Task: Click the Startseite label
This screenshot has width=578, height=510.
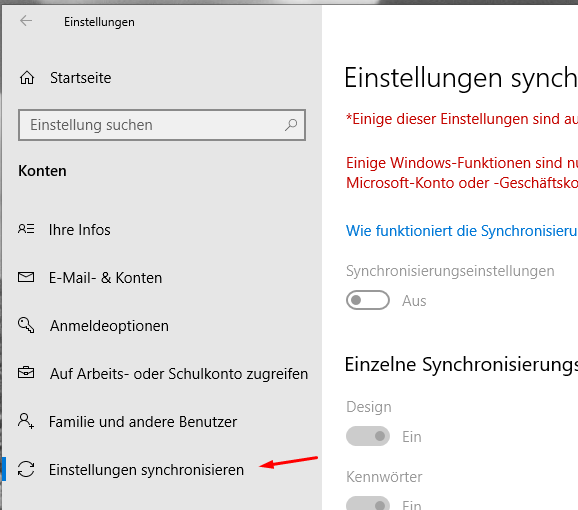Action: [x=81, y=78]
